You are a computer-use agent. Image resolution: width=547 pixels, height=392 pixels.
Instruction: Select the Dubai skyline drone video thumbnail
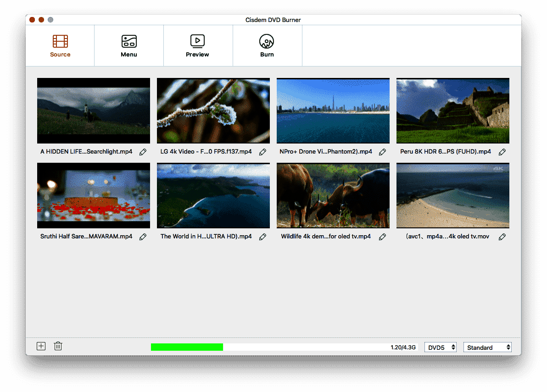point(333,111)
